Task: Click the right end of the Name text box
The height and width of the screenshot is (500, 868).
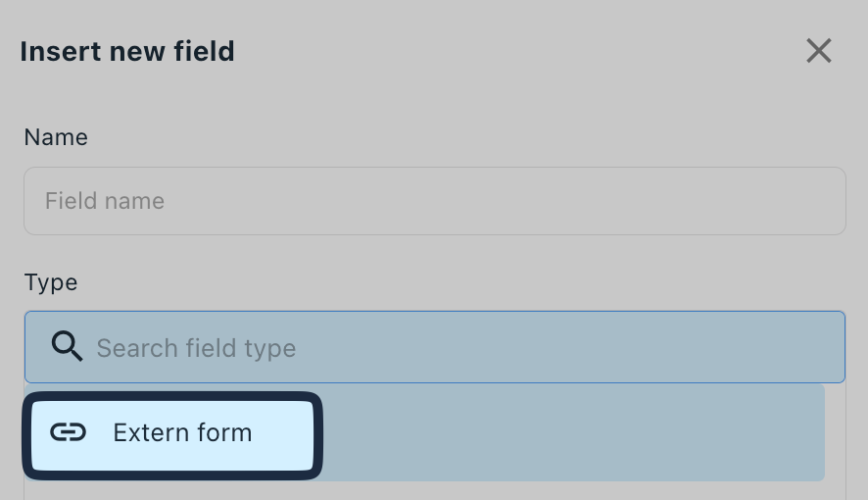Action: 819,201
